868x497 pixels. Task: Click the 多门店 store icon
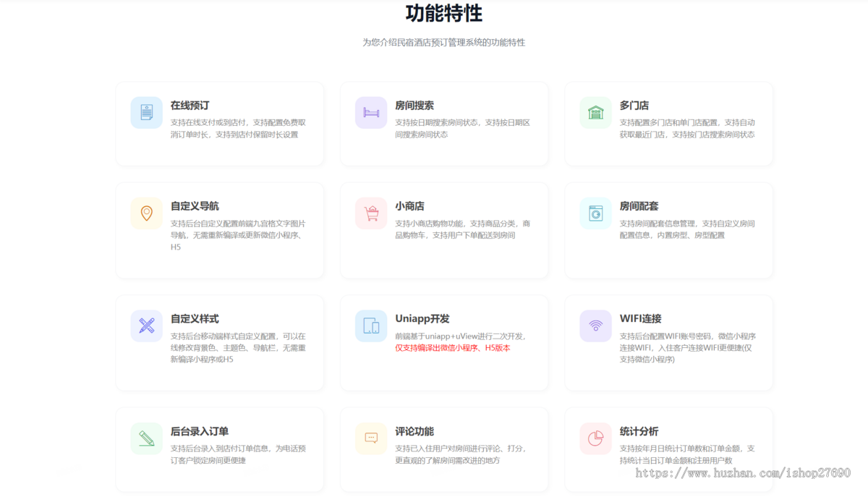[595, 112]
